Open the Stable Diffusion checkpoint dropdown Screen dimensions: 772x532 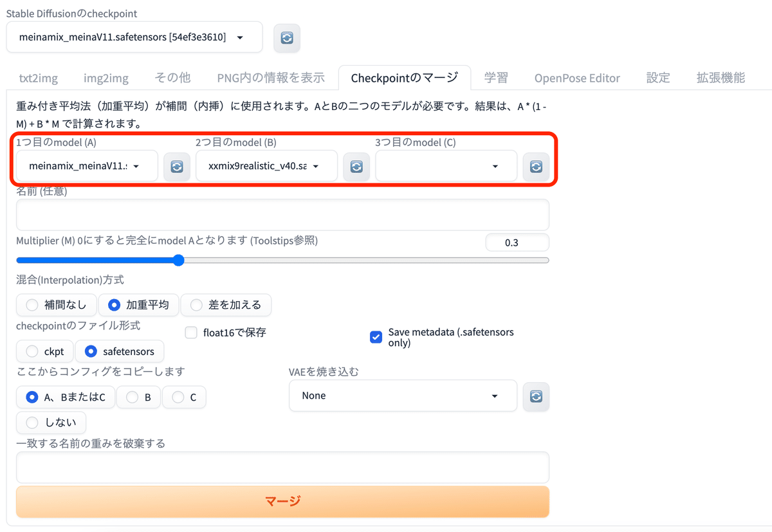pyautogui.click(x=134, y=37)
